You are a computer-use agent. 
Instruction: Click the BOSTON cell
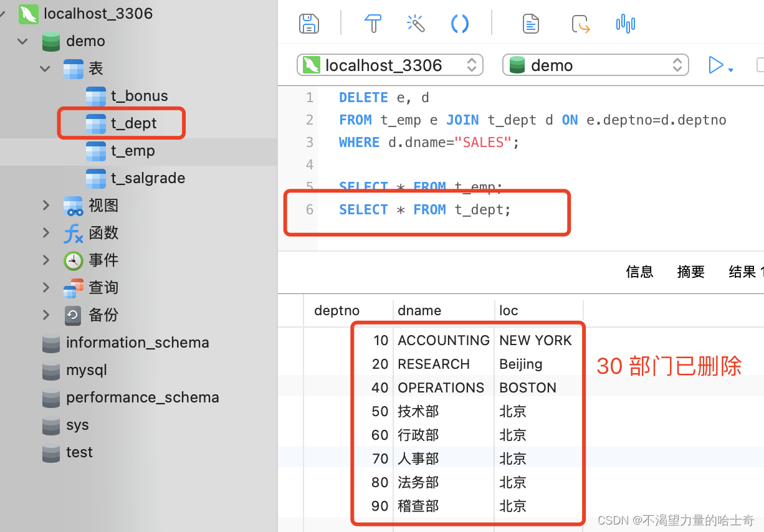[x=528, y=387]
